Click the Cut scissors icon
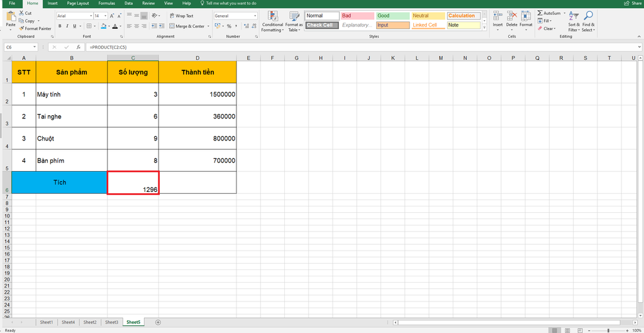 [x=21, y=13]
